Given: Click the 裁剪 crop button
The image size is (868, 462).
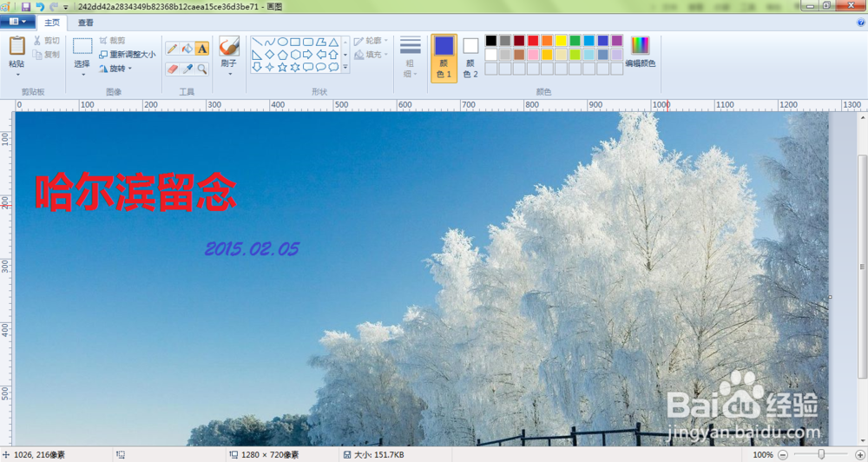Looking at the screenshot, I should pyautogui.click(x=112, y=41).
